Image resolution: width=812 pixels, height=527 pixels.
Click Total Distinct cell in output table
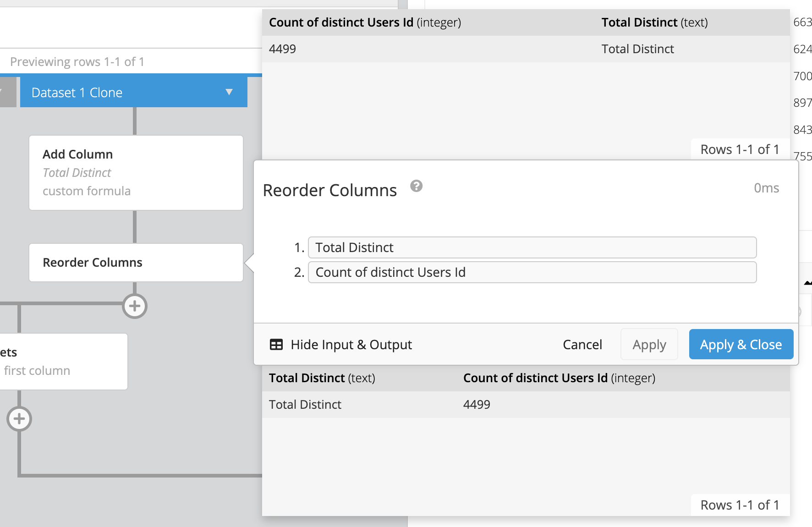pos(305,405)
